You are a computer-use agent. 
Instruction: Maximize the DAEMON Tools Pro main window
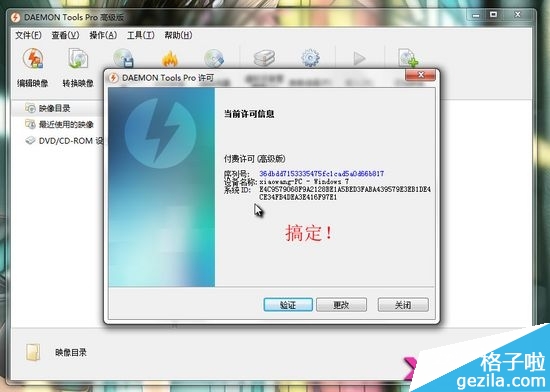click(x=494, y=15)
